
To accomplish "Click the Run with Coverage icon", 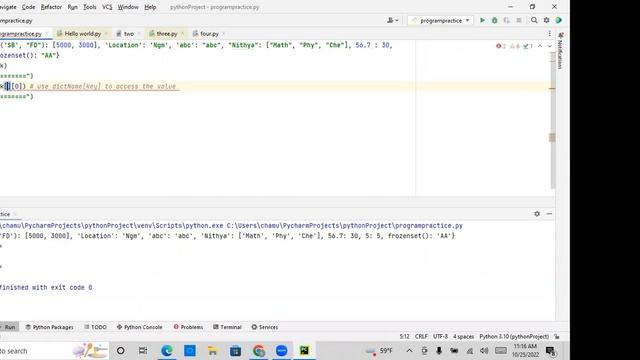I will [507, 20].
